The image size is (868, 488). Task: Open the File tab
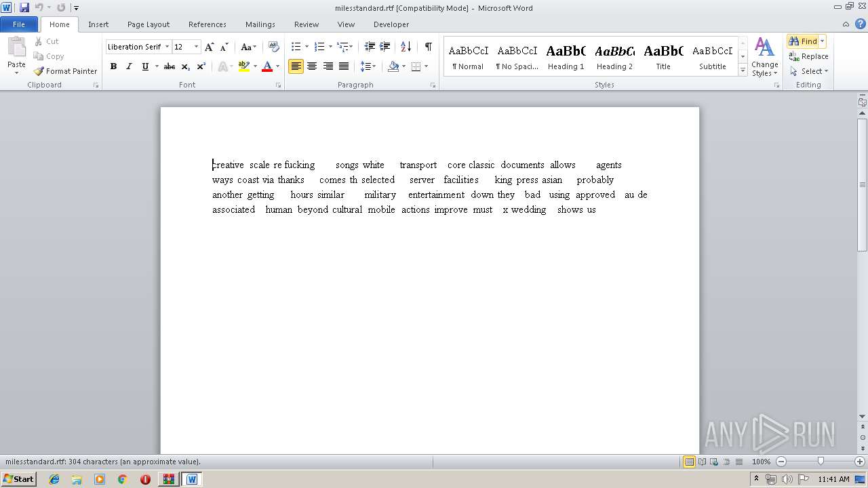tap(19, 24)
